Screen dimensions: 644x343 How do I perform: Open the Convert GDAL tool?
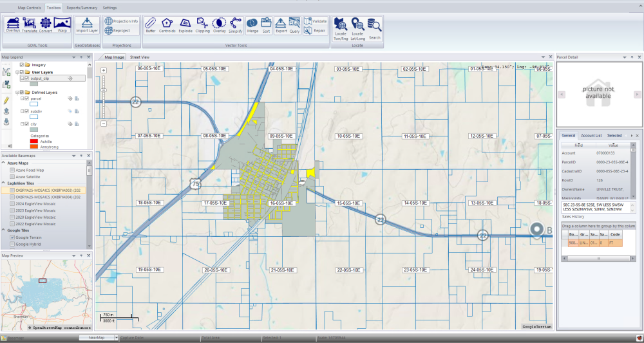click(x=46, y=25)
